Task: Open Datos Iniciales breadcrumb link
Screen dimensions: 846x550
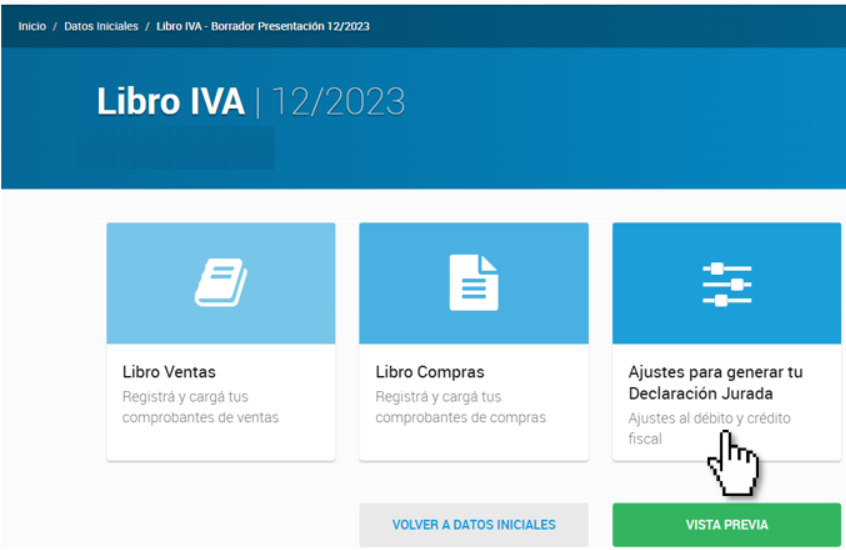Action: 101,26
